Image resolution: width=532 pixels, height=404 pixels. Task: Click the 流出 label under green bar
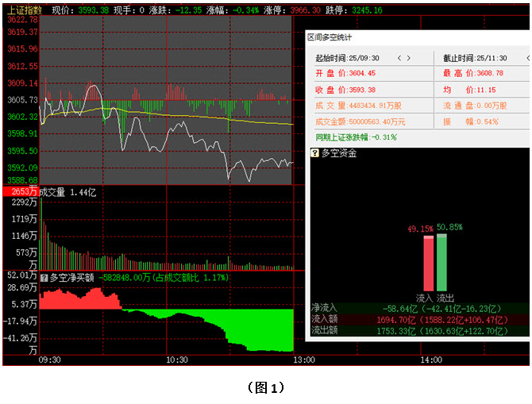click(x=445, y=298)
